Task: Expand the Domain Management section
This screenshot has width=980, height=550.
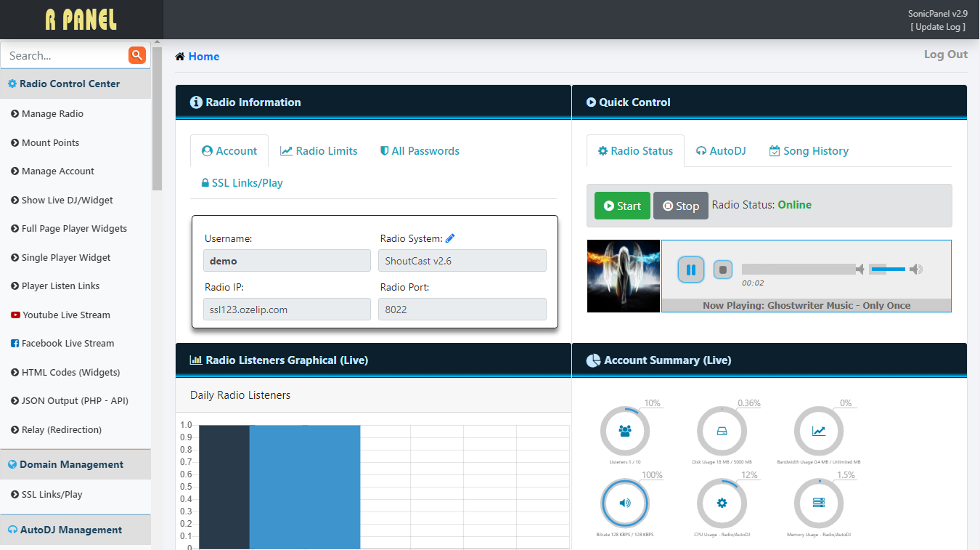Action: [71, 464]
